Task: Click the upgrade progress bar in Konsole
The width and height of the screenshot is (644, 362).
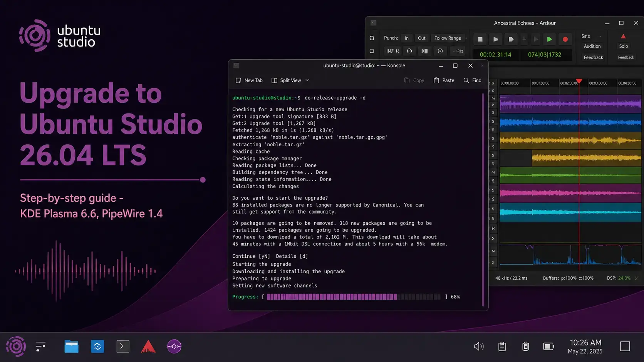Action: (354, 297)
